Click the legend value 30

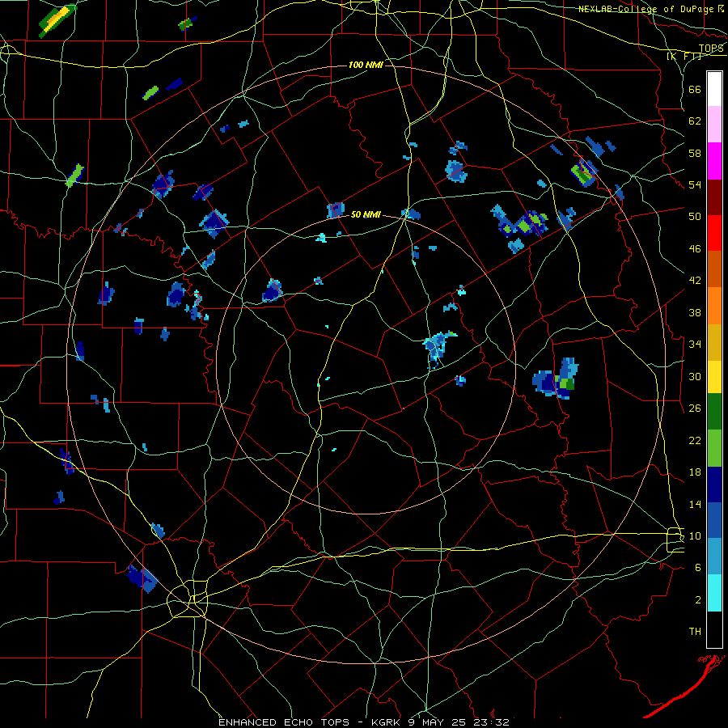pyautogui.click(x=695, y=376)
